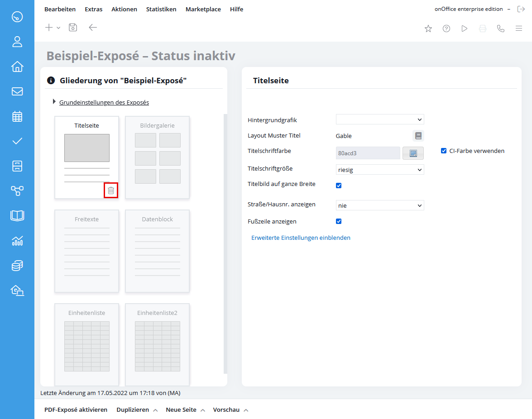Open the color picker beside Titelschriftfarbe
The image size is (532, 419).
(413, 153)
